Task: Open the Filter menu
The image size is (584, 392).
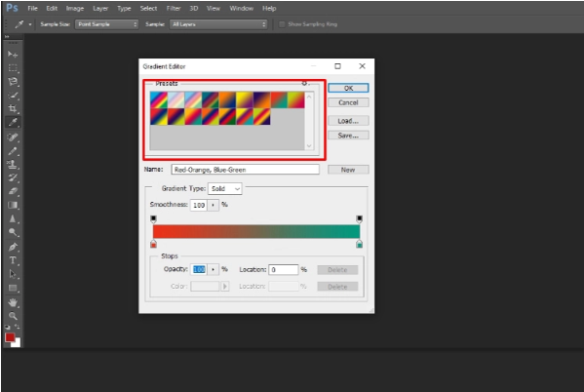Action: tap(174, 8)
